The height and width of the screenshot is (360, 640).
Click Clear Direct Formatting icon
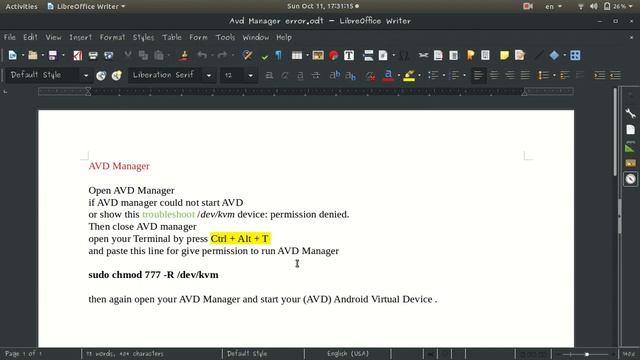point(370,75)
